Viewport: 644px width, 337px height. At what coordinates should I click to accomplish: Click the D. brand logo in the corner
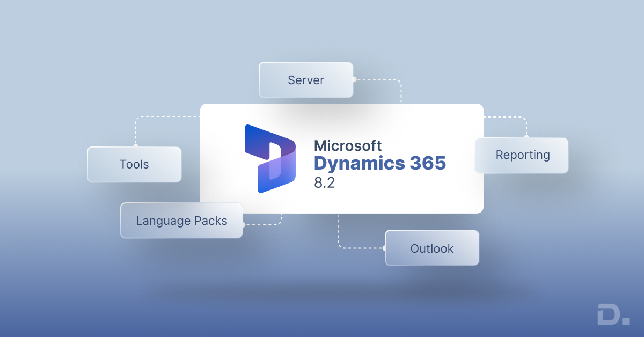[x=613, y=314]
